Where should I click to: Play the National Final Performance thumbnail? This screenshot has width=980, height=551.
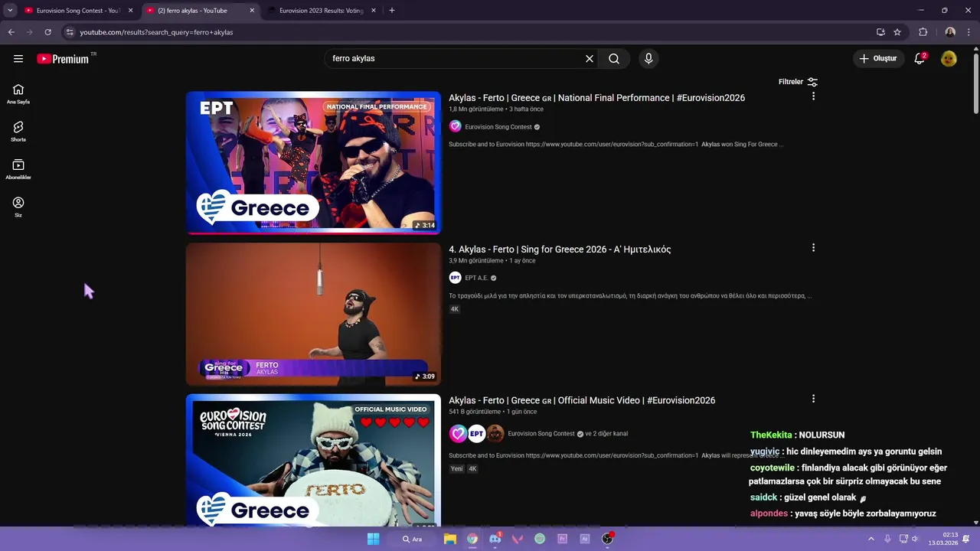(x=313, y=162)
